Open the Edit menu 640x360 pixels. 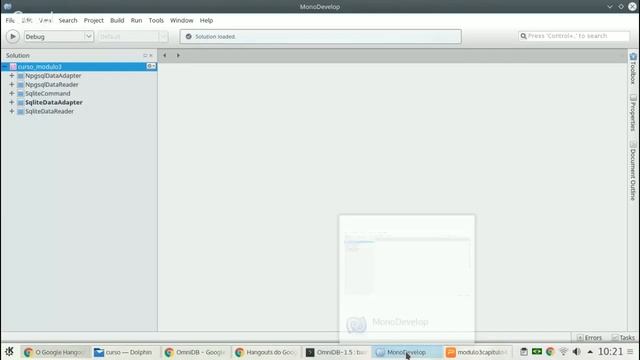(27, 20)
